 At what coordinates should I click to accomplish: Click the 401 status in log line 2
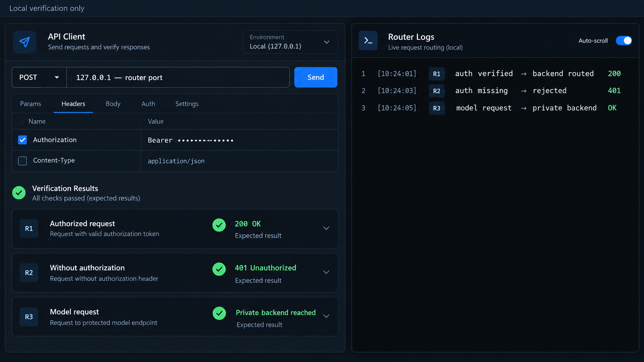coord(614,91)
